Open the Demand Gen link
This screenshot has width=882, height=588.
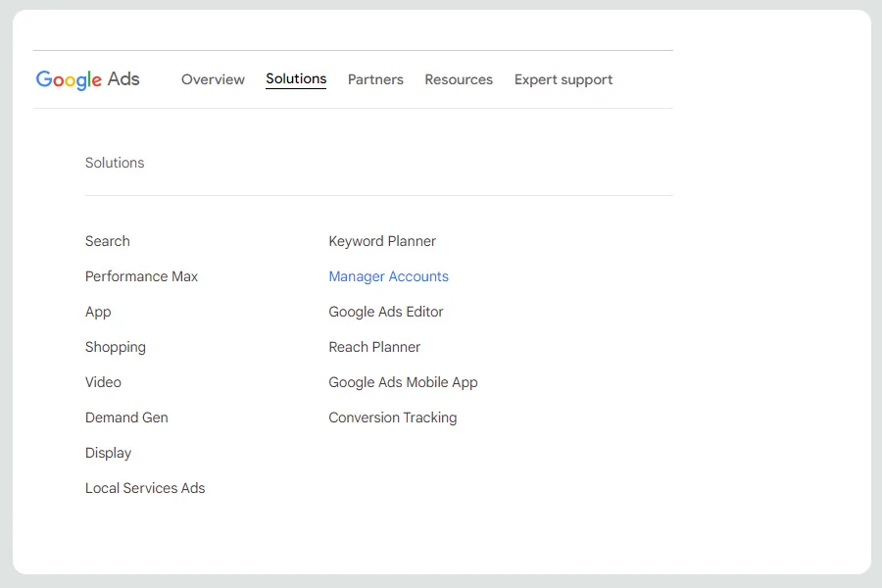tap(126, 417)
